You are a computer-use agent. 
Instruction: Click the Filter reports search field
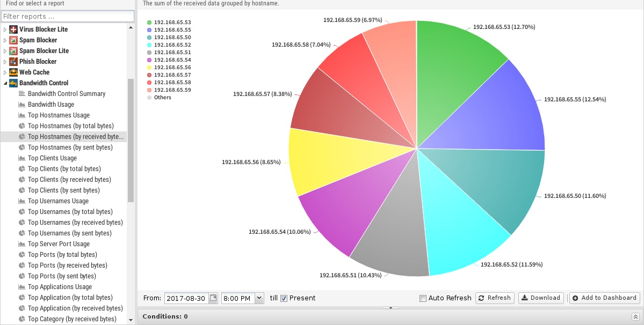pos(68,17)
